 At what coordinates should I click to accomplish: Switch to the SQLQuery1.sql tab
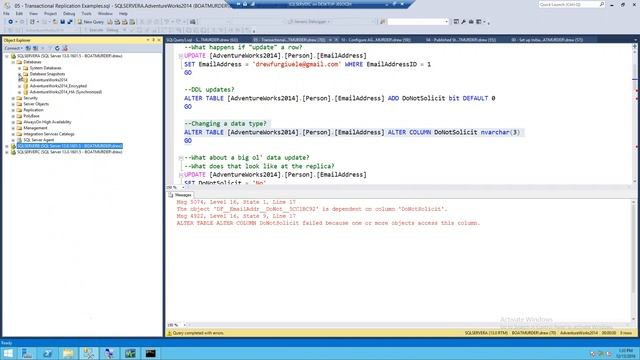point(202,40)
